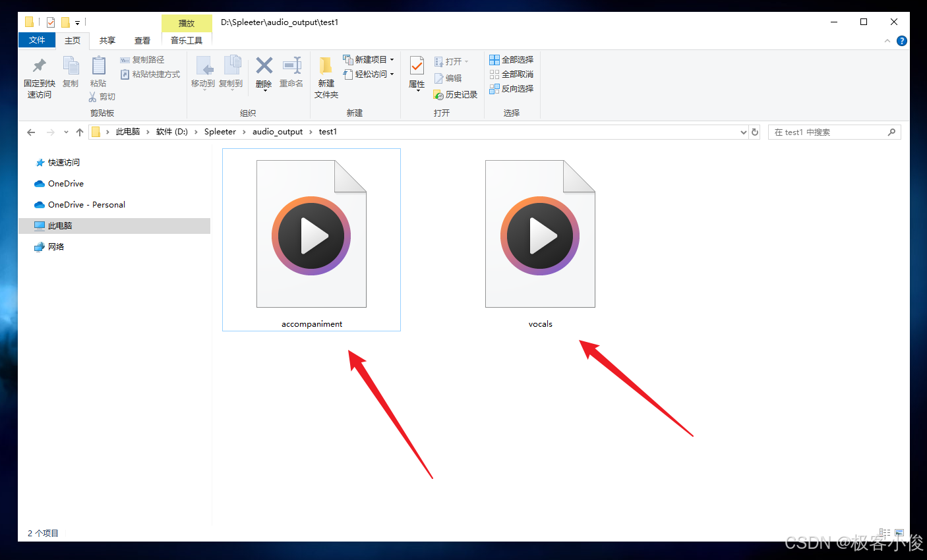Go back with the left arrow
Screen dimensions: 927x560
coord(31,132)
